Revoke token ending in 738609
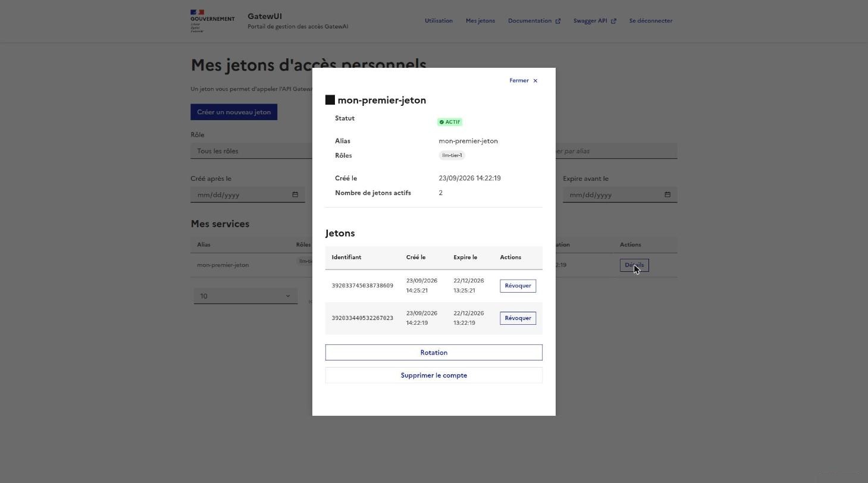This screenshot has width=868, height=483. (518, 286)
